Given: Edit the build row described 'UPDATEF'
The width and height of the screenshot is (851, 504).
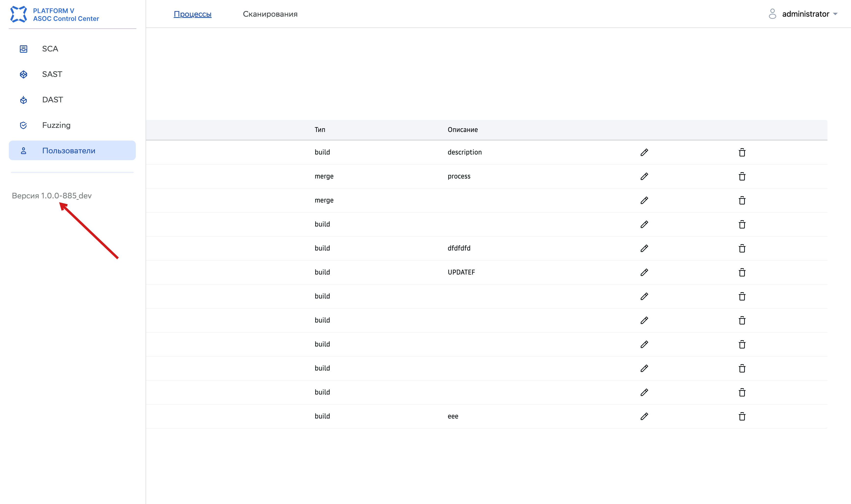Looking at the screenshot, I should pyautogui.click(x=644, y=272).
